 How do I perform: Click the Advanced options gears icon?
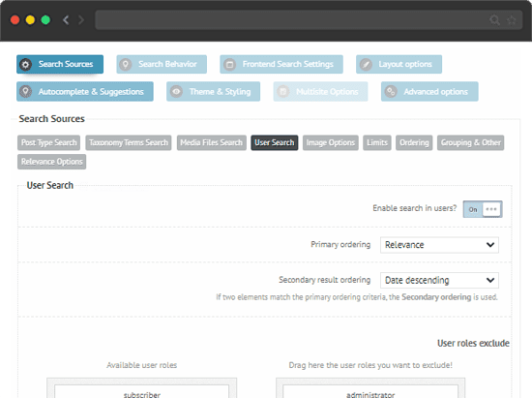391,91
